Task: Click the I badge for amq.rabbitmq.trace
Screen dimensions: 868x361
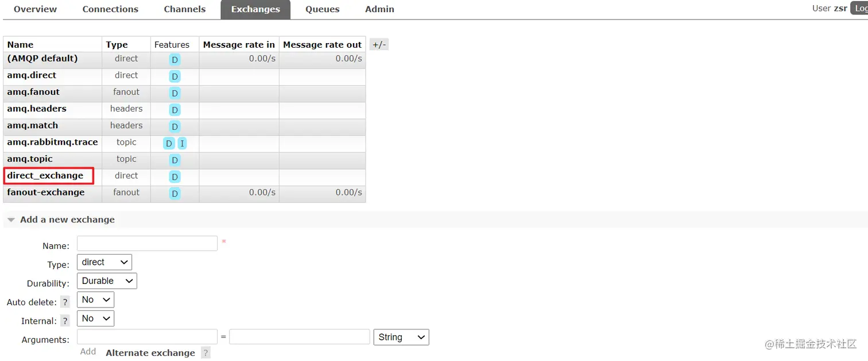Action: (x=182, y=143)
